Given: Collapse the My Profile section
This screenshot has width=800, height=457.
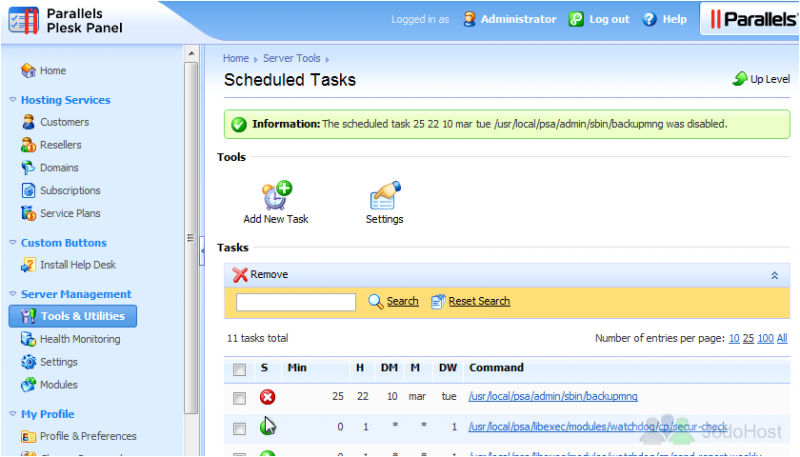Looking at the screenshot, I should pos(13,414).
